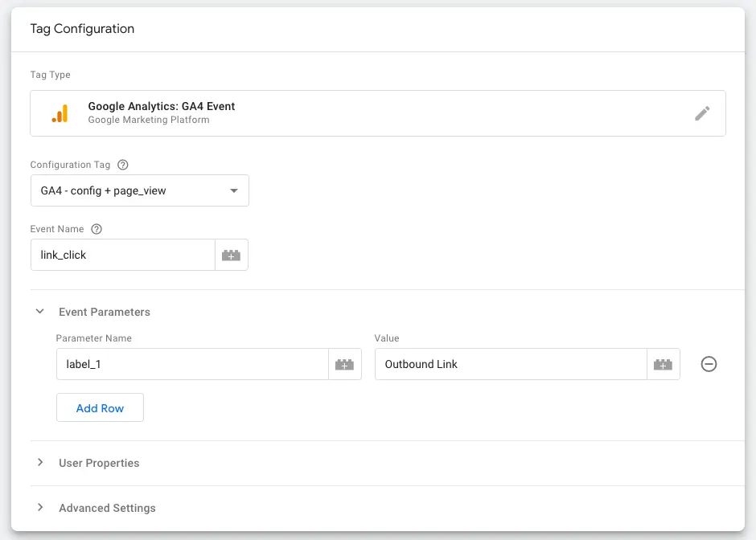This screenshot has width=756, height=540.
Task: Click the Google Analytics bar chart logo
Action: [x=60, y=113]
